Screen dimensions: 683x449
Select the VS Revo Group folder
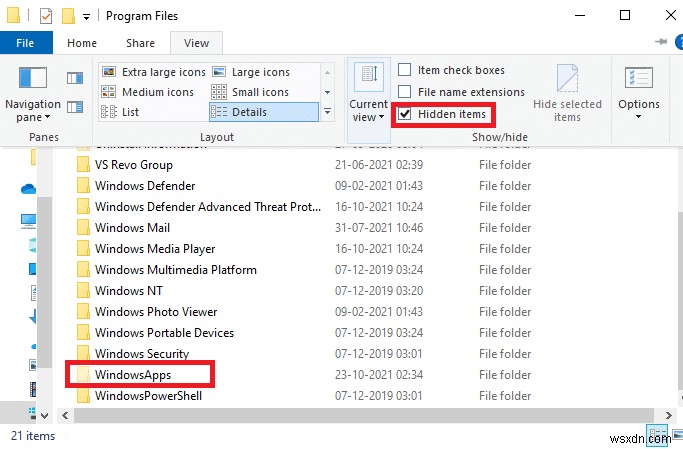coord(134,165)
